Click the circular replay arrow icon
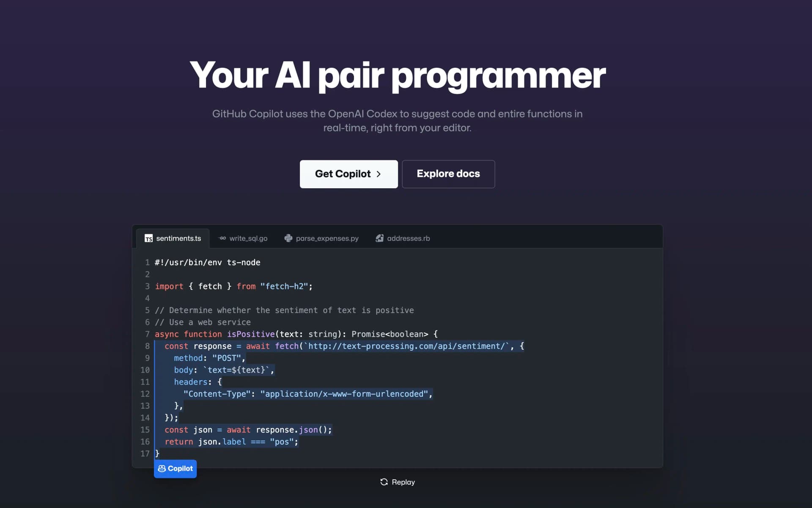 click(x=384, y=482)
